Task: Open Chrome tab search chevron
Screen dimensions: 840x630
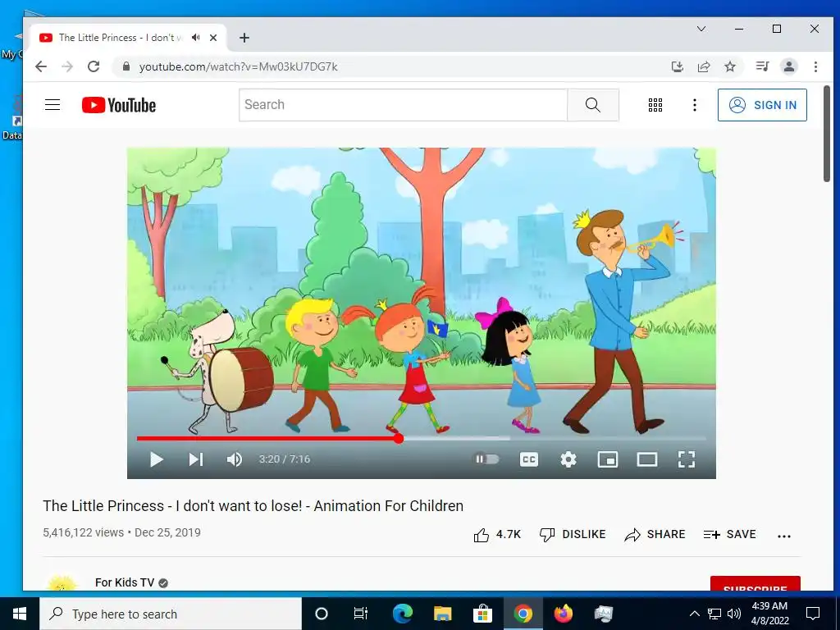Action: pos(701,29)
